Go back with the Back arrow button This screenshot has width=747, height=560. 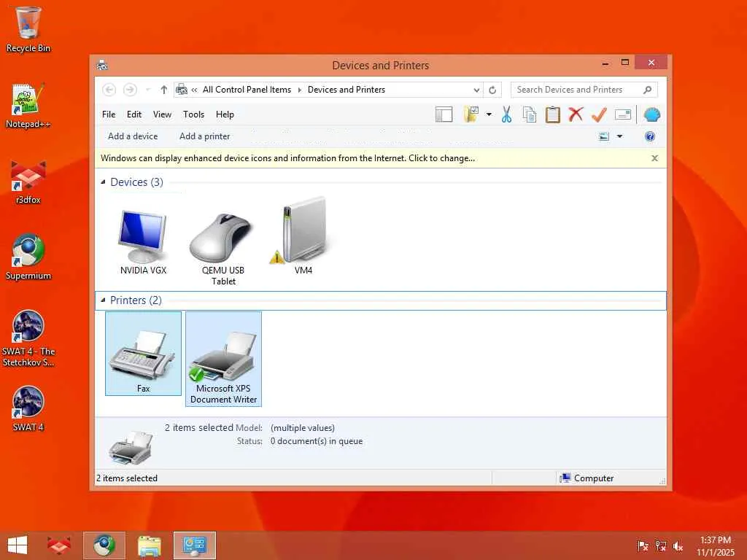[109, 90]
